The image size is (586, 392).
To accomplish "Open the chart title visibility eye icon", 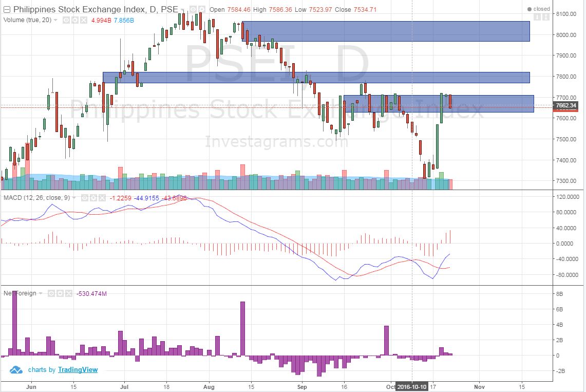I will (x=192, y=8).
